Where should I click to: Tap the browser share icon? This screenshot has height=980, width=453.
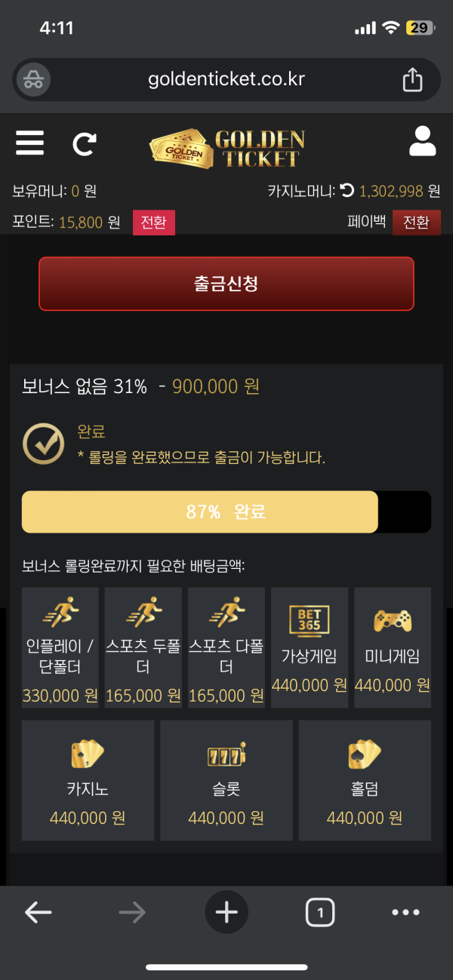(x=412, y=79)
